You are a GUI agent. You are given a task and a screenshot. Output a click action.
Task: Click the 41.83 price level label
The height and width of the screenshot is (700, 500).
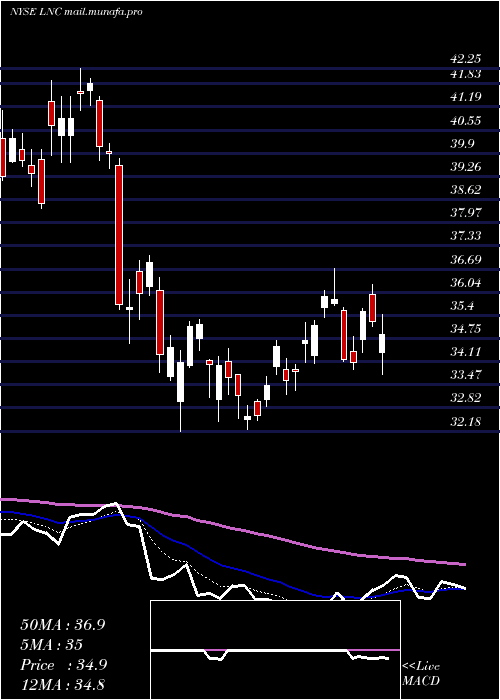465,74
